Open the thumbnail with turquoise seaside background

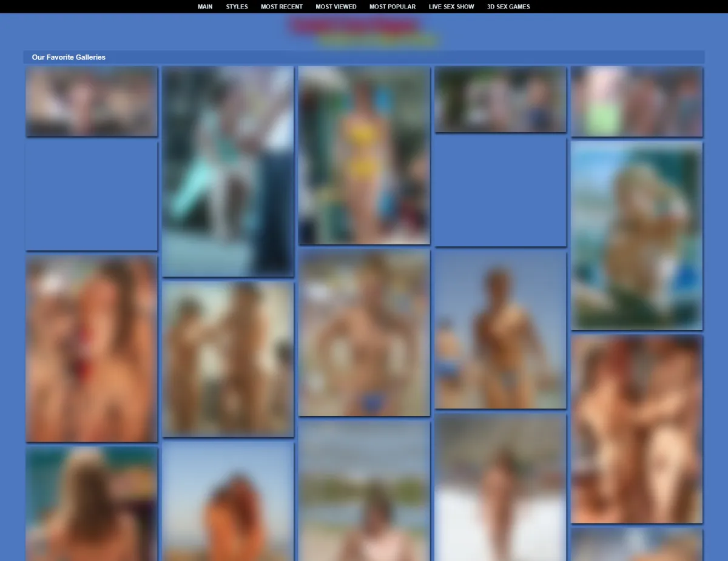(636, 235)
